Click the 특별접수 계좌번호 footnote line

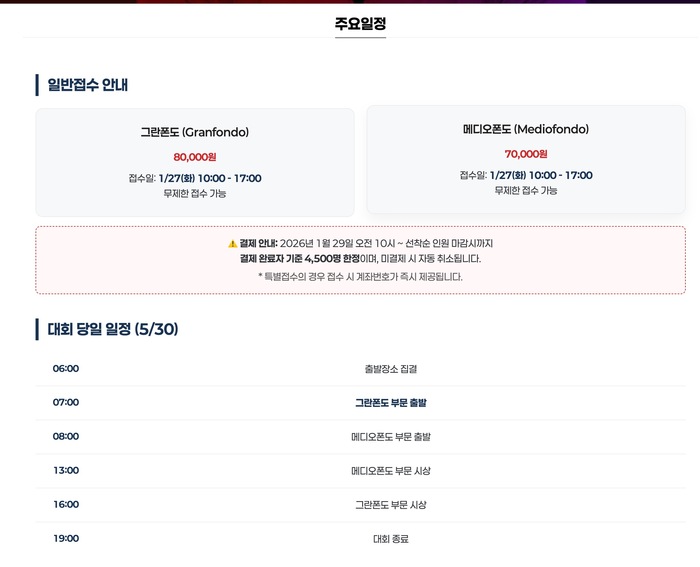point(360,277)
